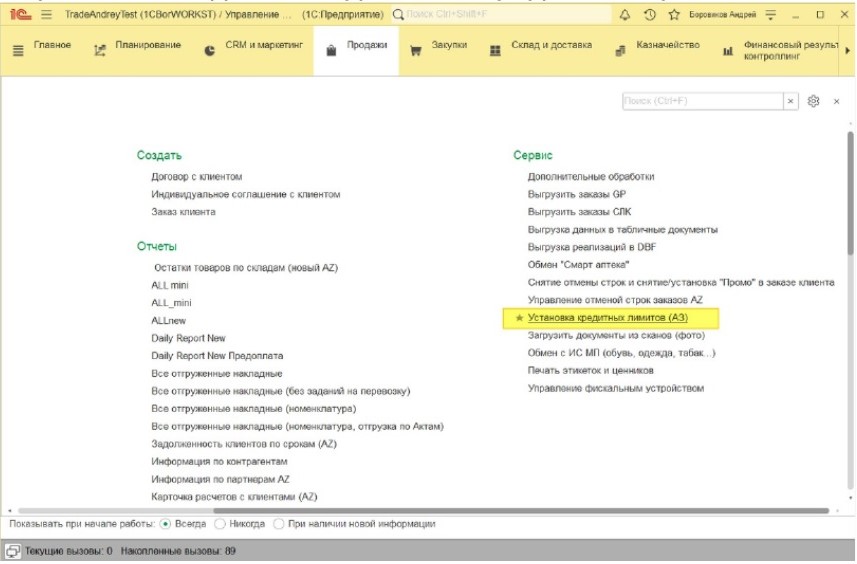Select the Всегда radio button
Viewport: 857px width, 564px height.
point(166,524)
